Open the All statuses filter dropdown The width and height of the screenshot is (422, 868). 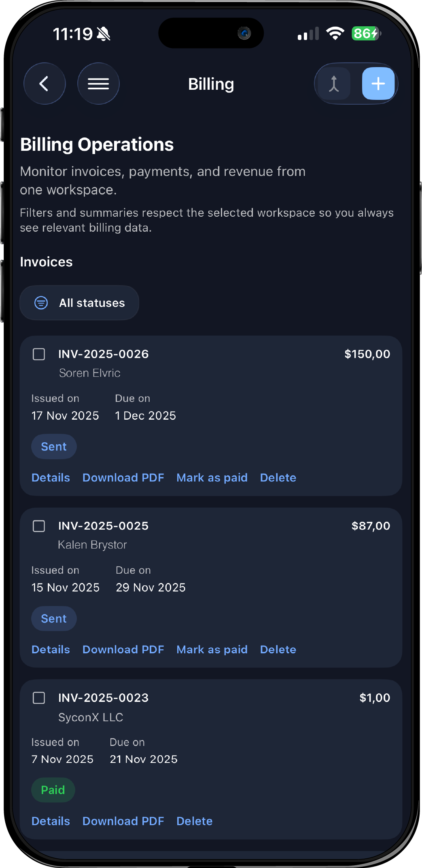coord(79,303)
